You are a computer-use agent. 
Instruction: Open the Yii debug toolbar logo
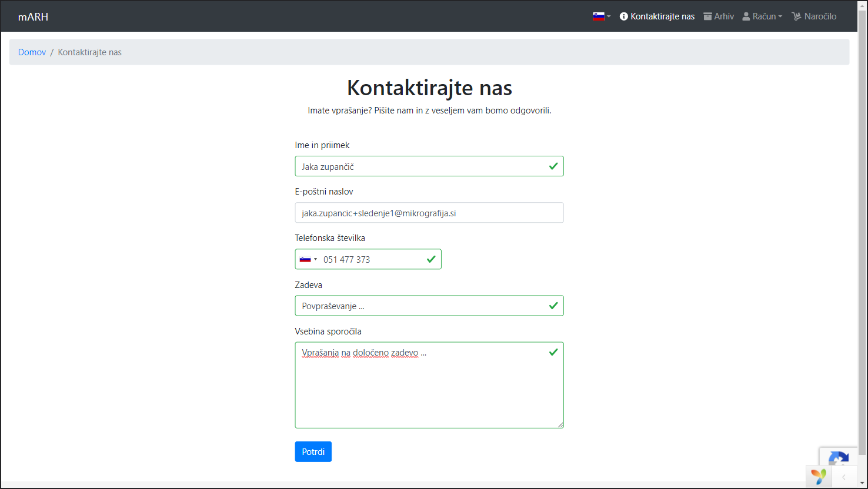(x=819, y=477)
